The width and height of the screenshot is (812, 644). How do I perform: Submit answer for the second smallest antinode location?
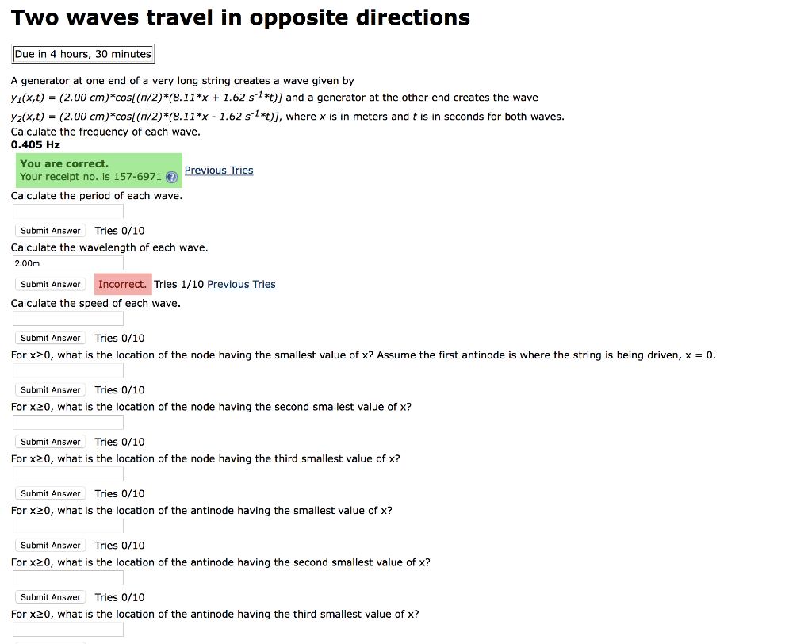(x=49, y=596)
